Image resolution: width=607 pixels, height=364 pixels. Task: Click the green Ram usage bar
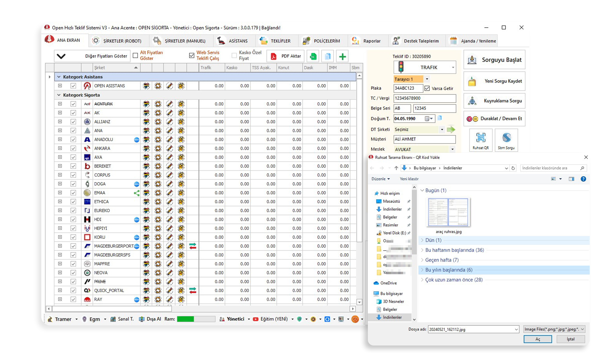[185, 319]
